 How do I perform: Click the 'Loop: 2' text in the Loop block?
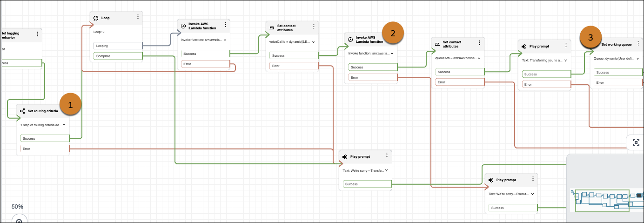(x=99, y=32)
